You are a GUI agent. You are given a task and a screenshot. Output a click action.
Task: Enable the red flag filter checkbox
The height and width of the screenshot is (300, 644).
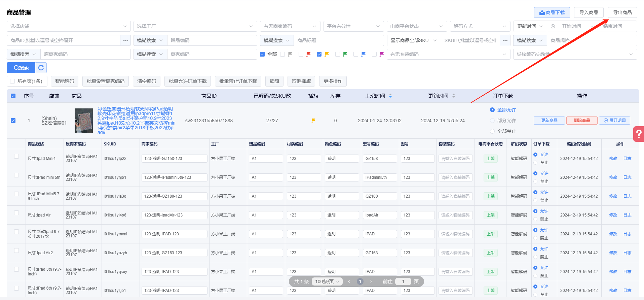[301, 54]
